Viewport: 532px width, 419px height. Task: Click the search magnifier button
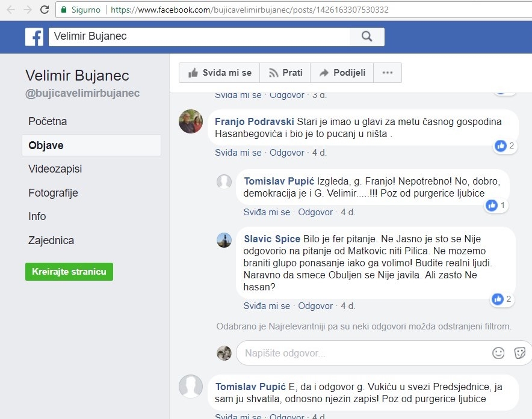pos(367,37)
